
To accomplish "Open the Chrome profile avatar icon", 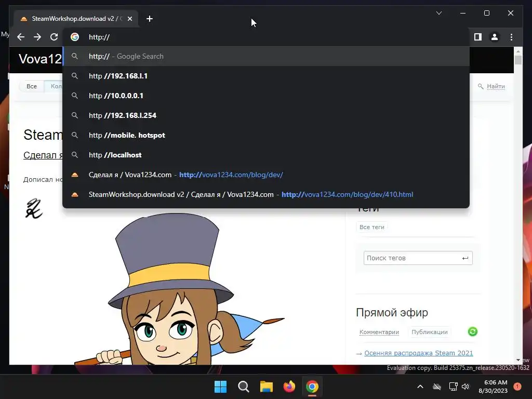I will [x=495, y=37].
